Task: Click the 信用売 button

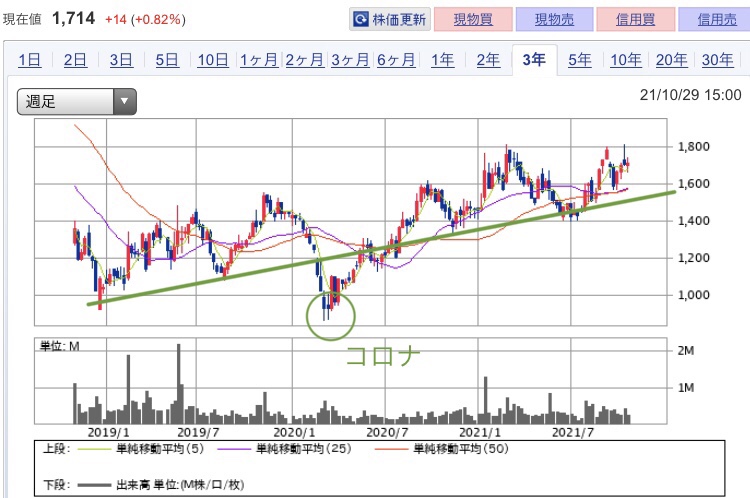Action: coord(716,19)
